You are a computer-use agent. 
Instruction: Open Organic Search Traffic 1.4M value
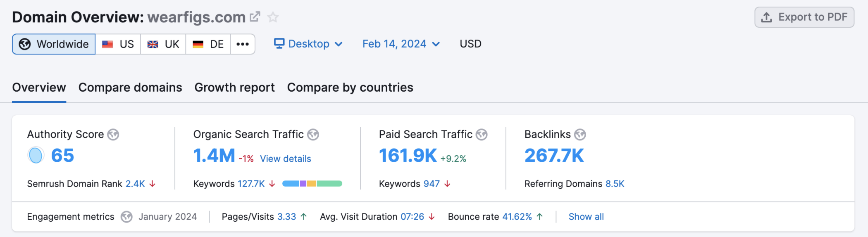click(x=214, y=156)
